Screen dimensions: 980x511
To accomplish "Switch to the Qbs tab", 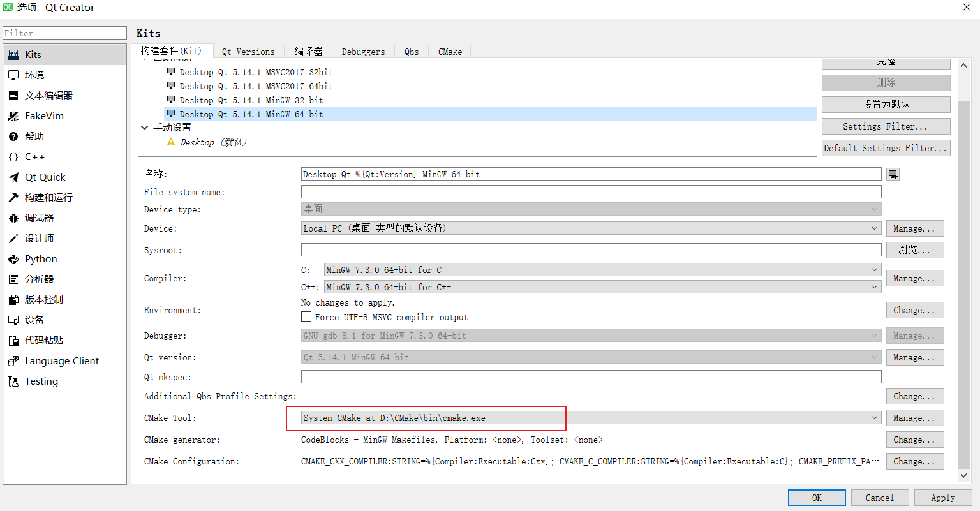I will coord(412,52).
